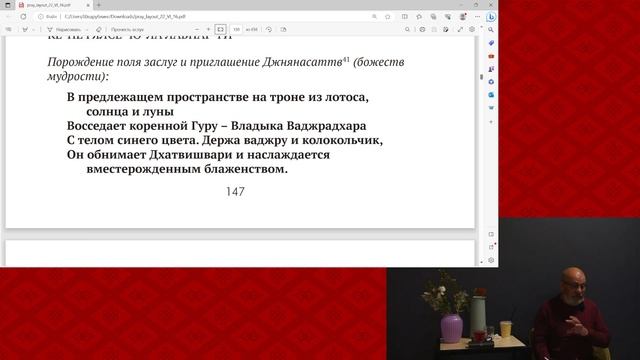Screen dimensions: 640x360
Task: Open Microsoft 365 sidebar icon
Action: 491,82
